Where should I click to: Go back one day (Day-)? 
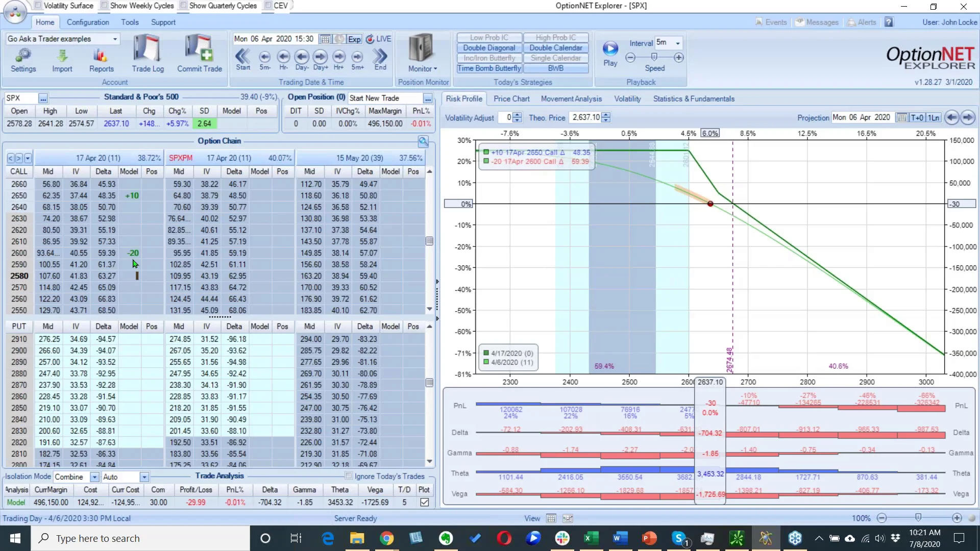302,59
